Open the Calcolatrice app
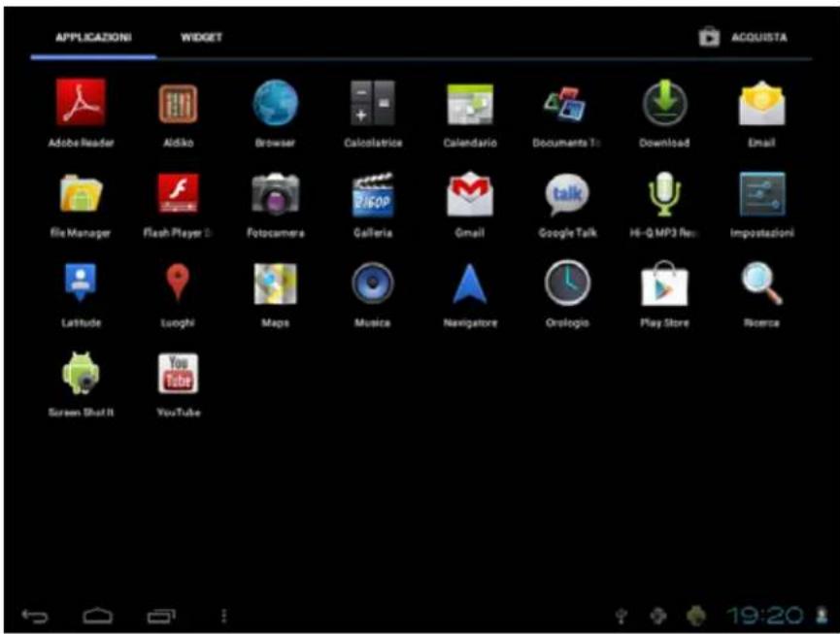840x634 pixels. (372, 102)
